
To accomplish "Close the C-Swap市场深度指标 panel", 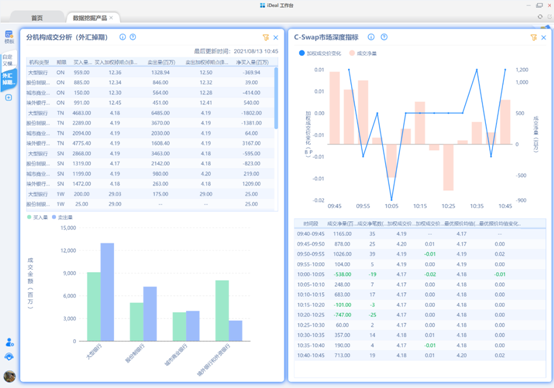I will pos(544,37).
